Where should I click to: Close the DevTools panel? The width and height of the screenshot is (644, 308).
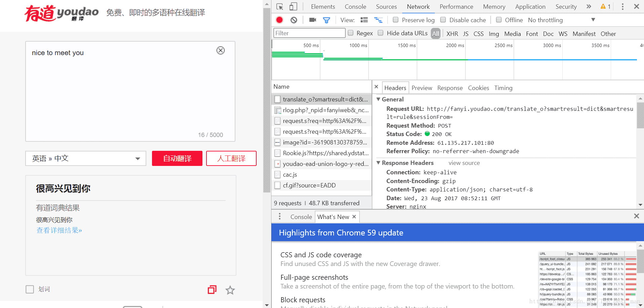pos(637,6)
